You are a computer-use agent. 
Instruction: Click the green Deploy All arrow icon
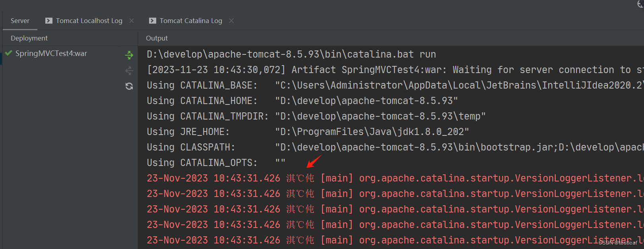coord(129,55)
